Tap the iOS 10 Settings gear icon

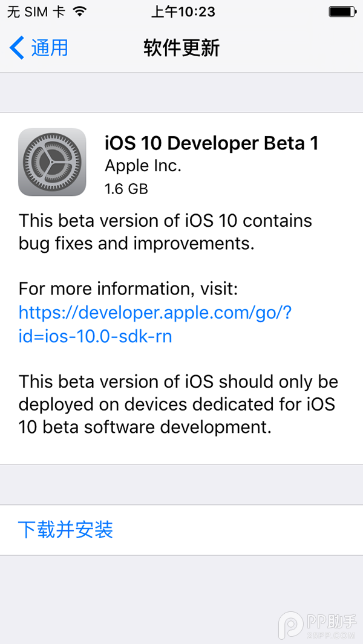point(52,162)
